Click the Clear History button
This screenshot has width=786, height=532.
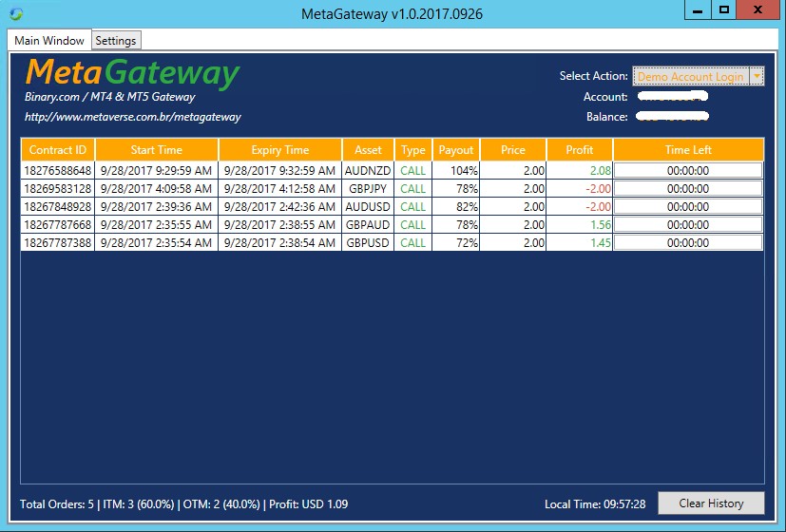tap(711, 503)
